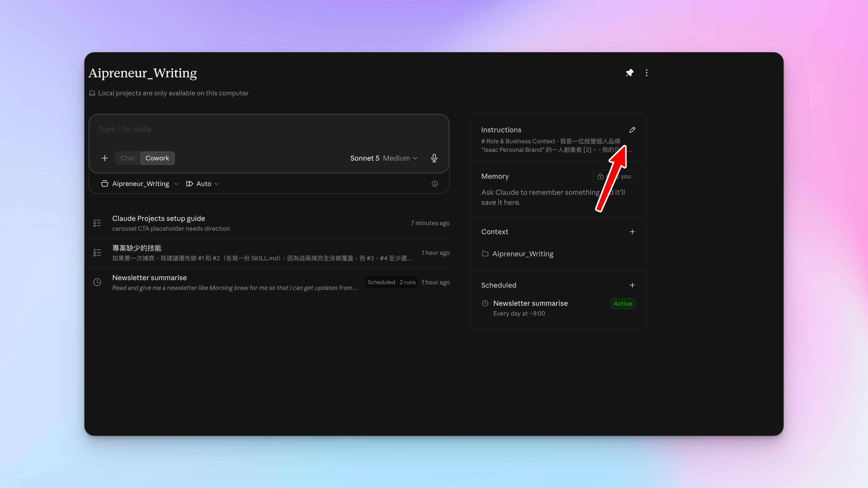This screenshot has width=868, height=488.
Task: Open the project's three-dot more options menu
Action: tap(646, 73)
